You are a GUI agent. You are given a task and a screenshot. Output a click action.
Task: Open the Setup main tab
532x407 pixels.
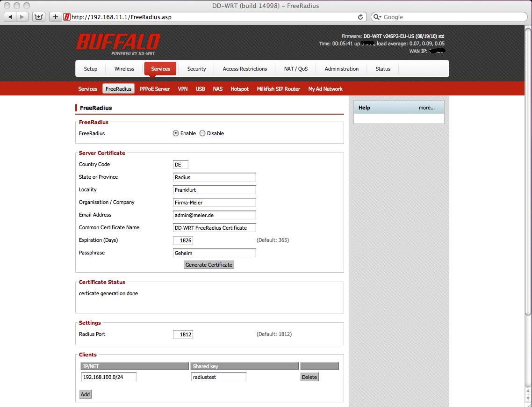pyautogui.click(x=91, y=69)
